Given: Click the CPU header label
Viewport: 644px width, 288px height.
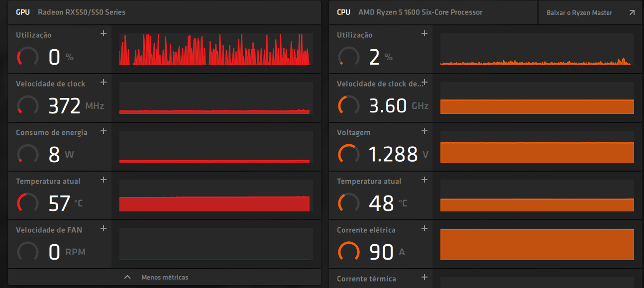Looking at the screenshot, I should (344, 12).
